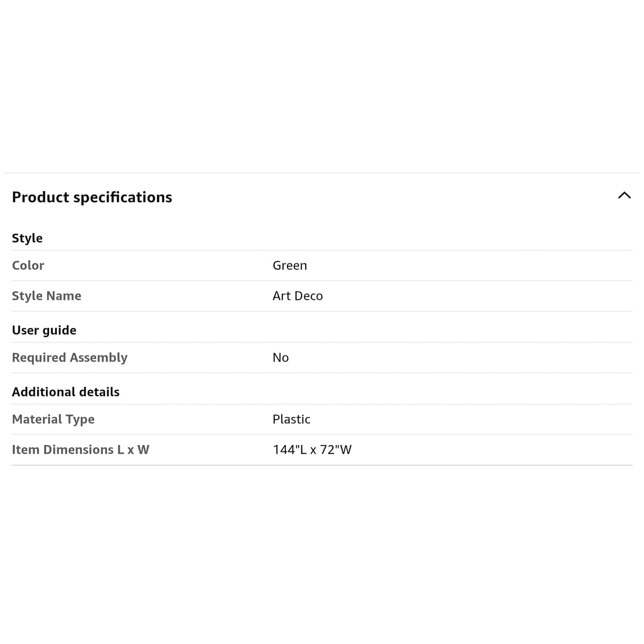Click the Required Assembly row area

322,358
